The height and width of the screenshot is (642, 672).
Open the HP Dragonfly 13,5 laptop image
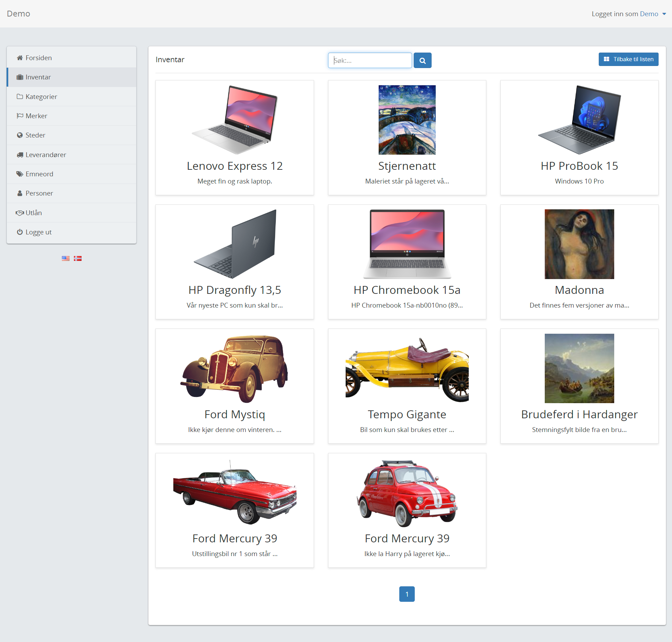tap(235, 244)
